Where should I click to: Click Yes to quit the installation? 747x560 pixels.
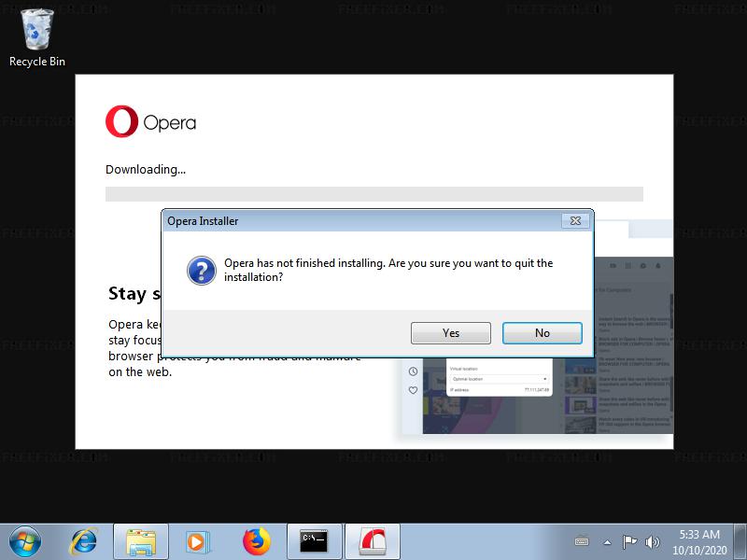[x=451, y=333]
